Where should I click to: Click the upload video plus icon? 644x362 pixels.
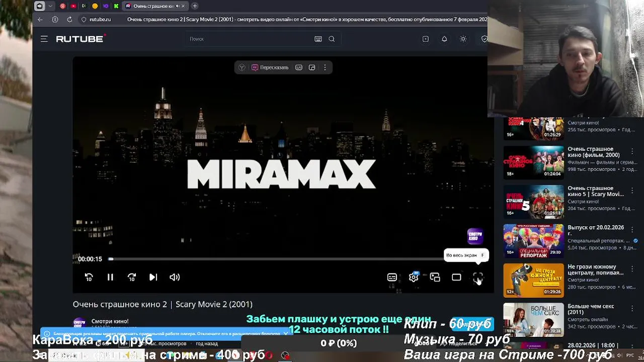(426, 39)
